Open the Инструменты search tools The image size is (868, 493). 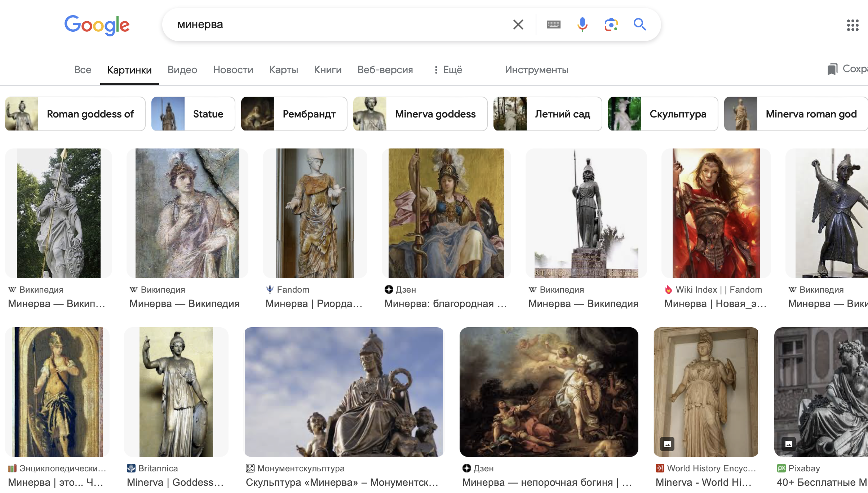coord(536,70)
